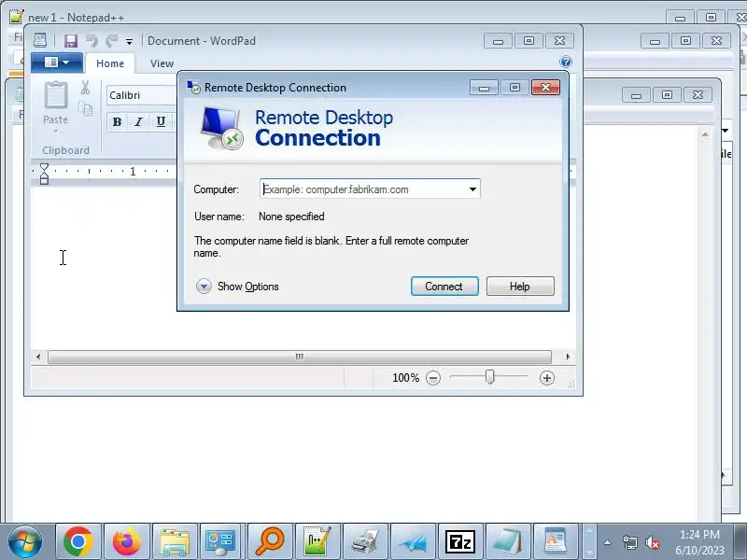Maximize the WordPad window

coord(529,41)
